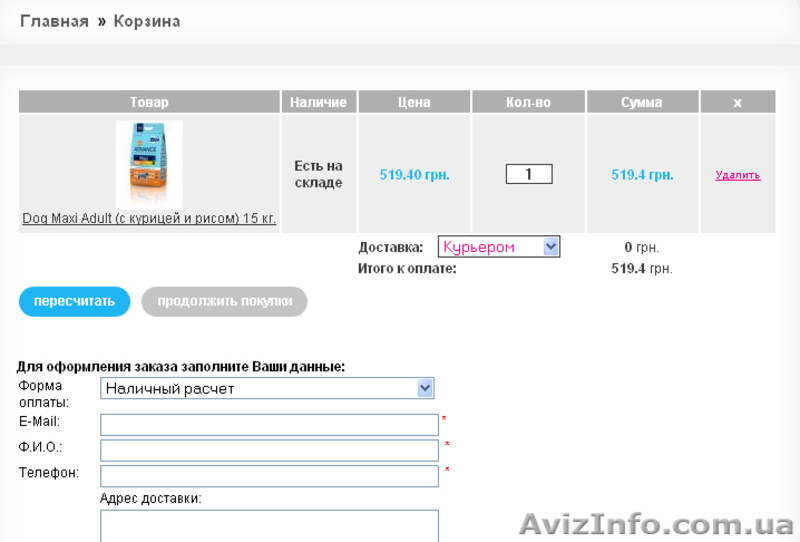
Task: Click the Корзина breadcrumb text
Action: [x=147, y=21]
